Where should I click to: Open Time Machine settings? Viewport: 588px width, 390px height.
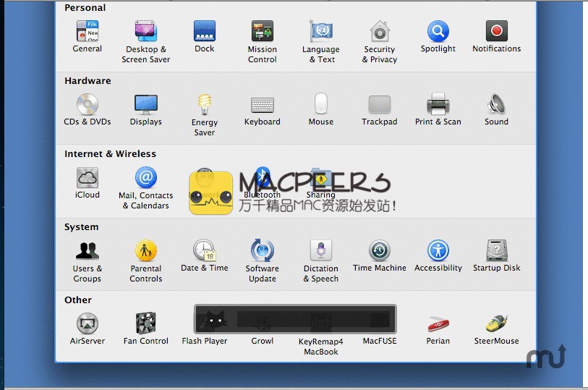(380, 251)
